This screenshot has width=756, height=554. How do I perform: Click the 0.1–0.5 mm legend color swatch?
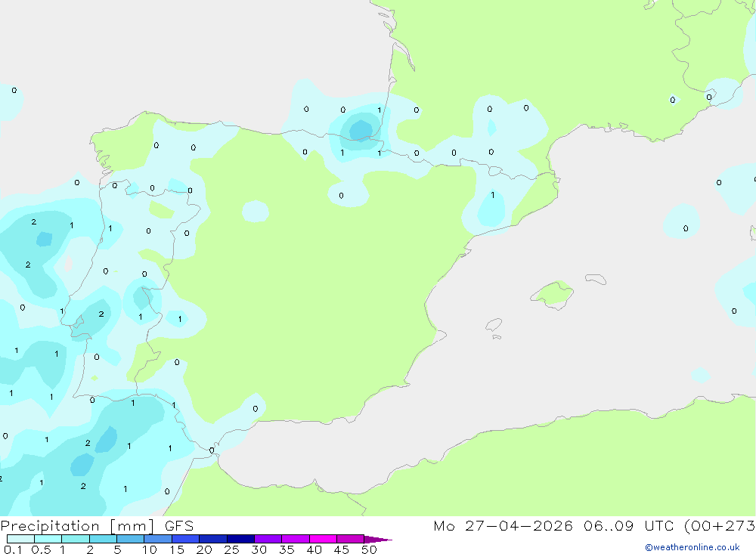click(20, 539)
